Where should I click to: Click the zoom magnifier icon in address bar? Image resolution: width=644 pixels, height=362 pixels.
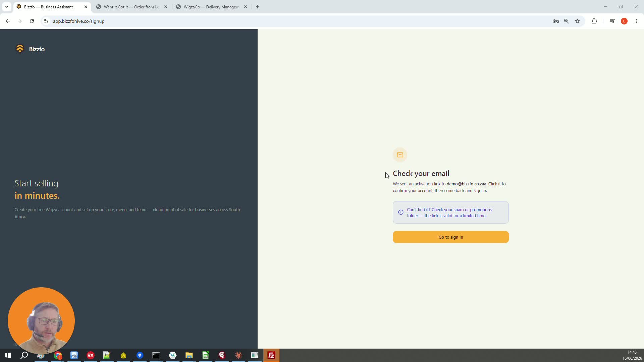(566, 21)
